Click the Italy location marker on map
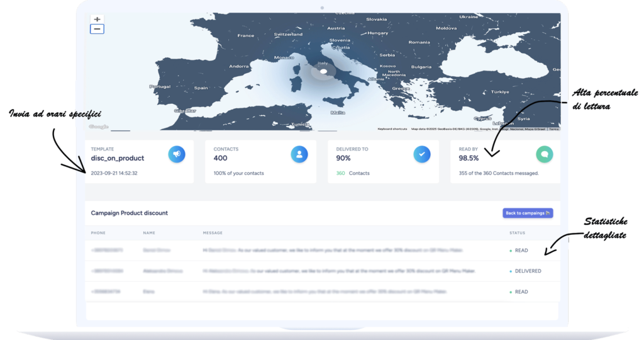 click(324, 72)
